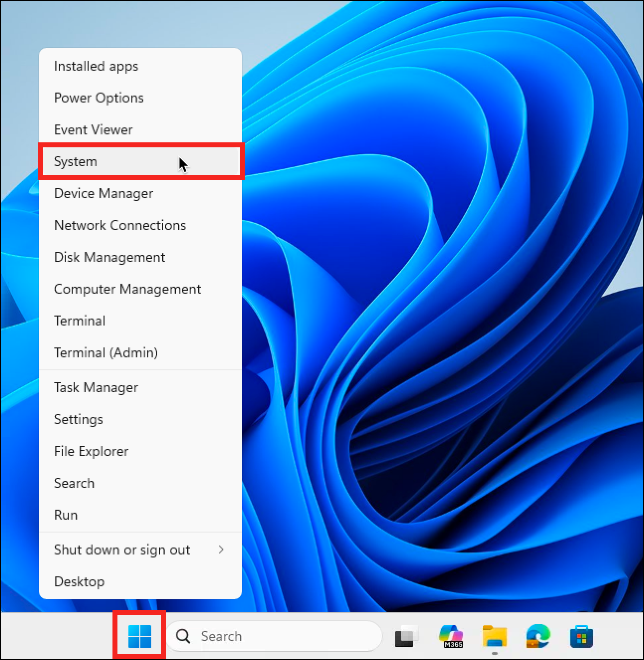644x660 pixels.
Task: Open Event Viewer menu entry
Action: 93,130
